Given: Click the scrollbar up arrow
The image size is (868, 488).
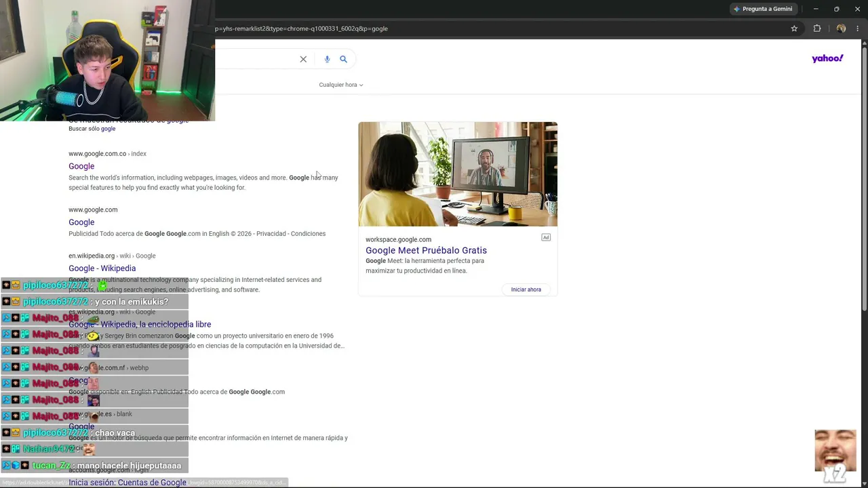Looking at the screenshot, I should 864,43.
